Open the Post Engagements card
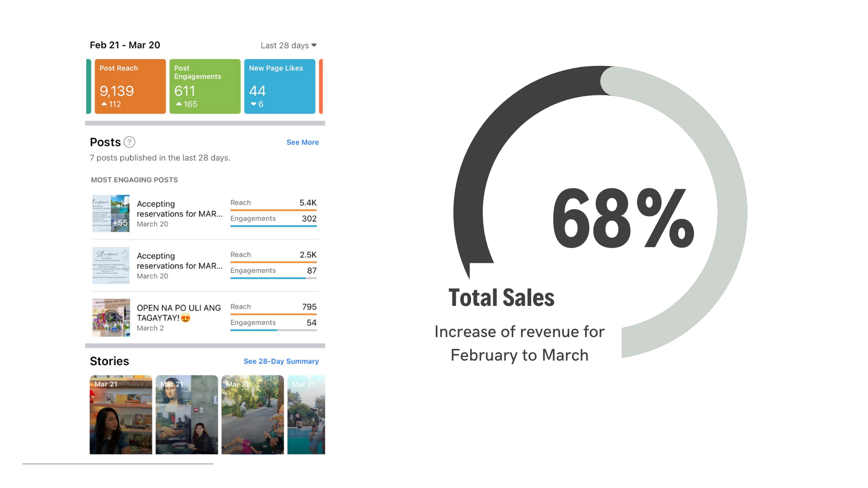Viewport: 868px width, 488px height. (205, 86)
